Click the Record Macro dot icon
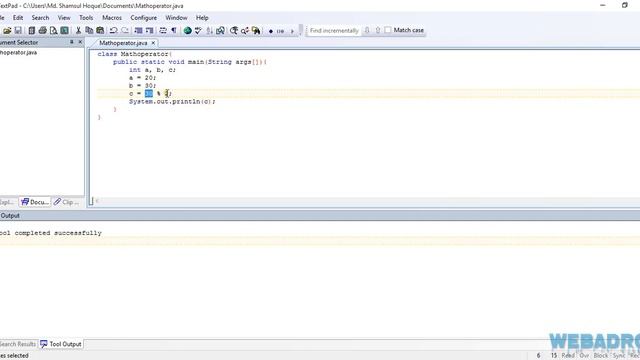This screenshot has width=640, height=360. 271,31
